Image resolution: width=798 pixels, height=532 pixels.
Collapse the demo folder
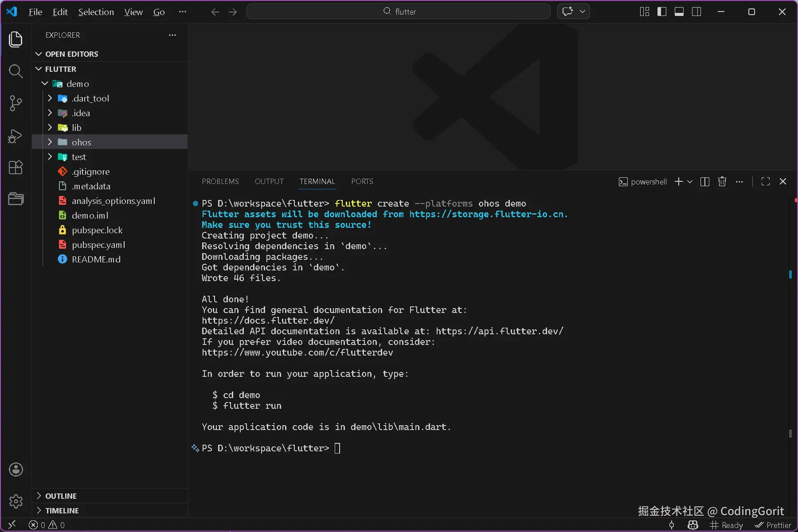(x=111, y=84)
